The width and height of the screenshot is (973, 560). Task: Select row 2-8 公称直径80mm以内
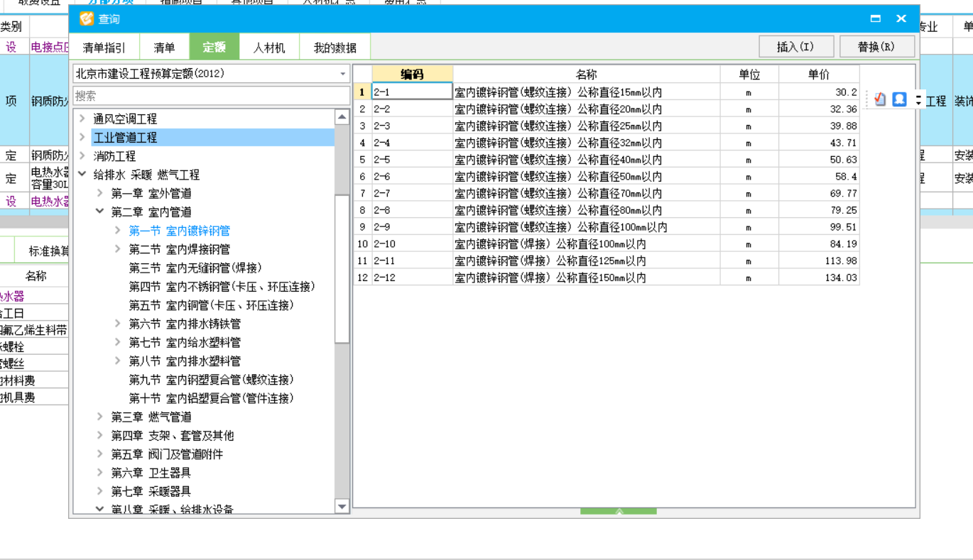[607, 210]
